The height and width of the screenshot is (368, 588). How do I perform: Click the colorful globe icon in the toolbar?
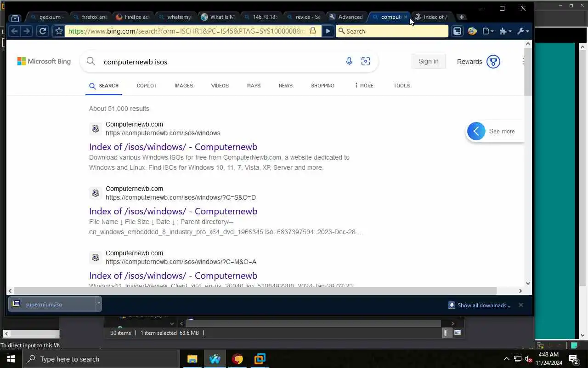point(472,31)
